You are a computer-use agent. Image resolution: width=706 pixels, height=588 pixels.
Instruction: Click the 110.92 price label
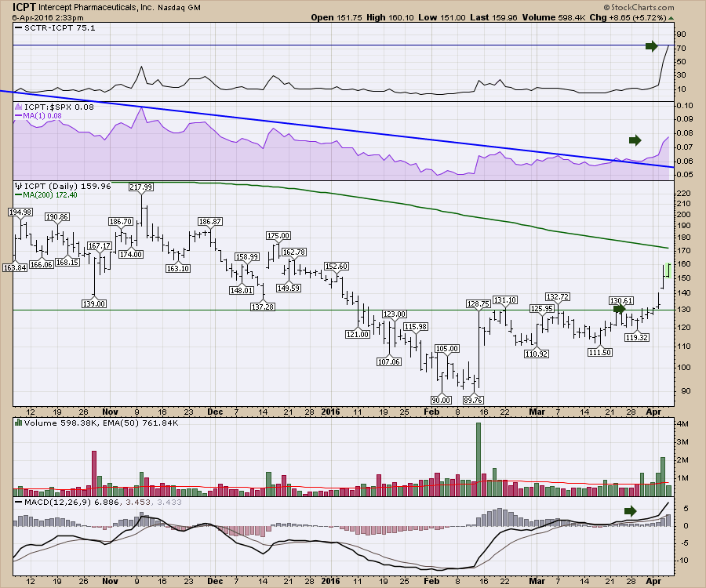coord(537,354)
